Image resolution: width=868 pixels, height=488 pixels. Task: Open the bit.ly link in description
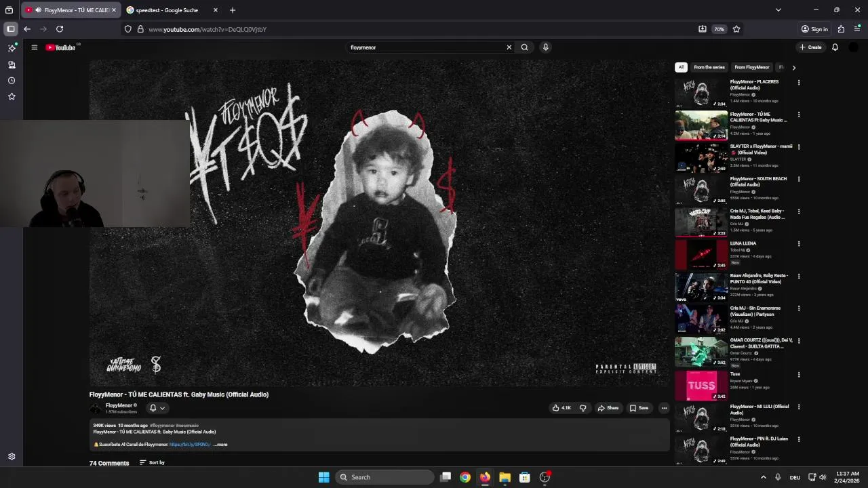coord(190,445)
